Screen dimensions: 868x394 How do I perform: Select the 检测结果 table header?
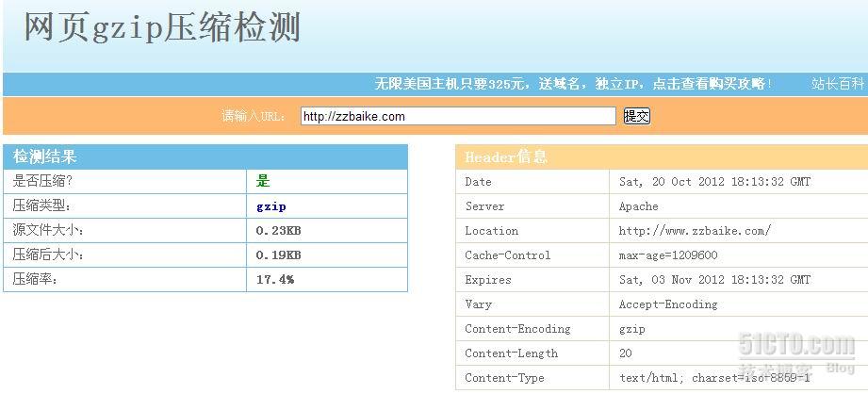click(205, 157)
